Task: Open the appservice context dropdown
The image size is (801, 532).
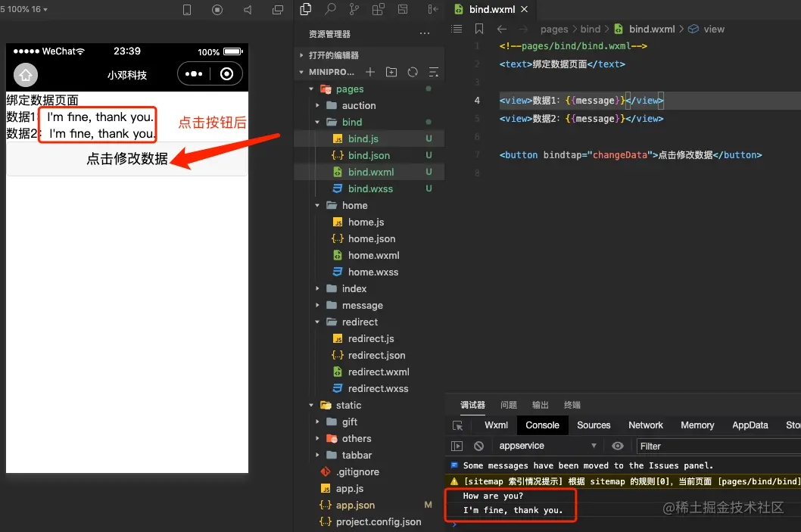Action: pyautogui.click(x=547, y=446)
